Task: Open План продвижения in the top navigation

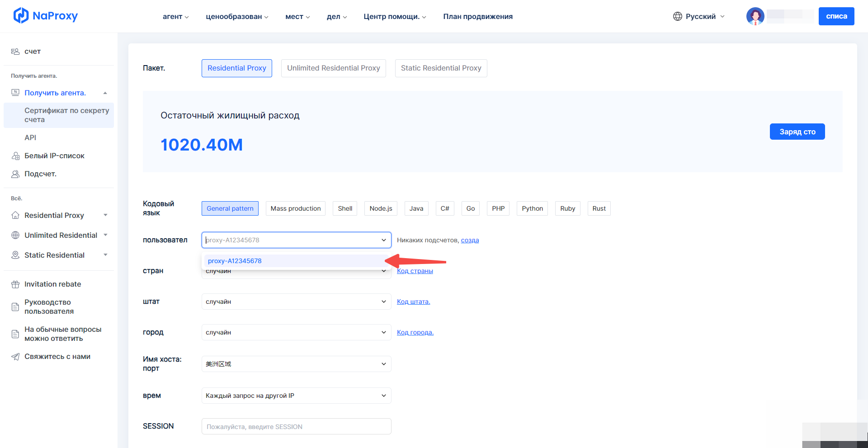Action: point(477,17)
